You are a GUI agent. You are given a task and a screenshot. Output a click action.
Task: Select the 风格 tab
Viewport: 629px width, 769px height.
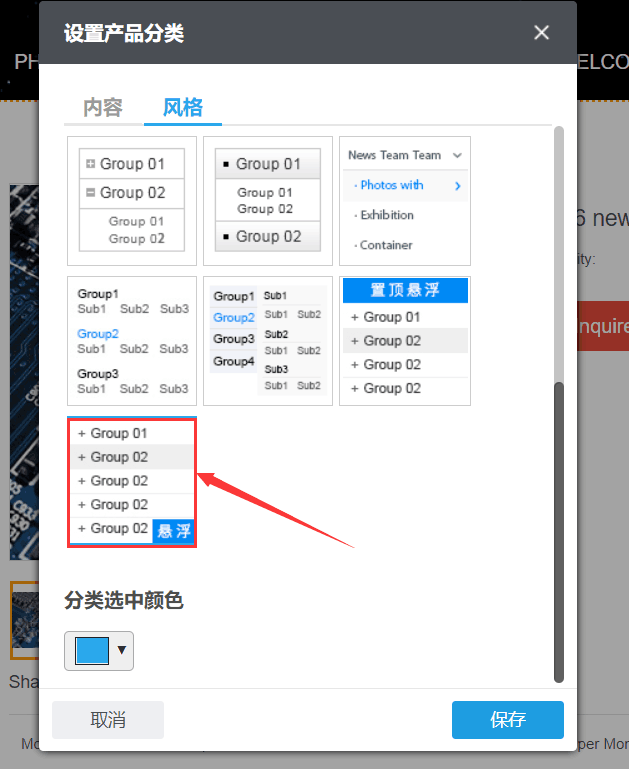pos(184,107)
